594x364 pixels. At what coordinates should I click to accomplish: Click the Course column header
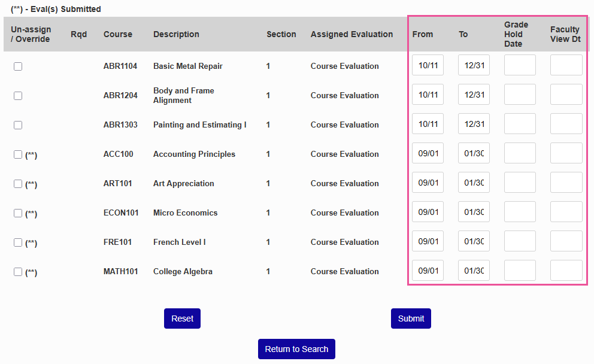click(118, 34)
